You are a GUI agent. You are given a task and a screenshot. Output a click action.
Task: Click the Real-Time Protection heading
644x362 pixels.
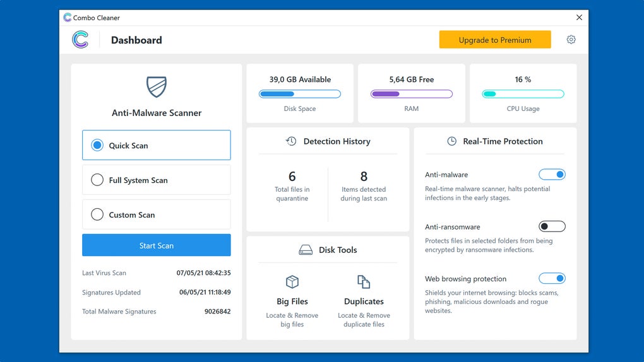click(x=503, y=141)
